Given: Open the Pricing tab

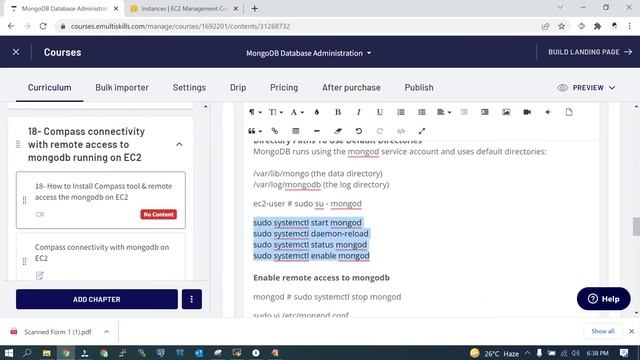Looking at the screenshot, I should 284,87.
